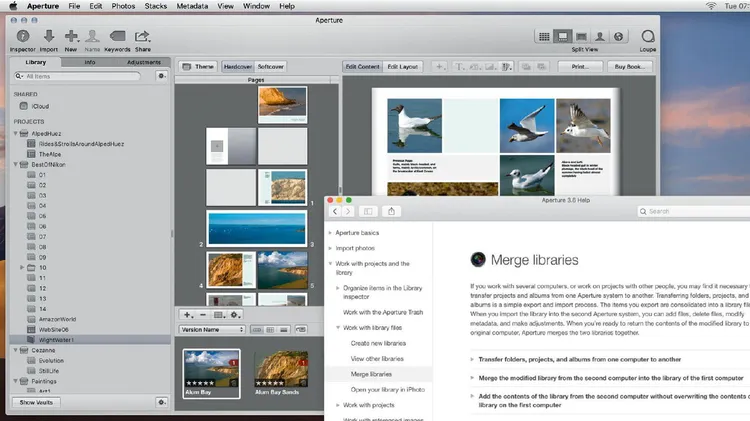Open the Places globe icon
Screen dimensions: 750x421
(618, 36)
